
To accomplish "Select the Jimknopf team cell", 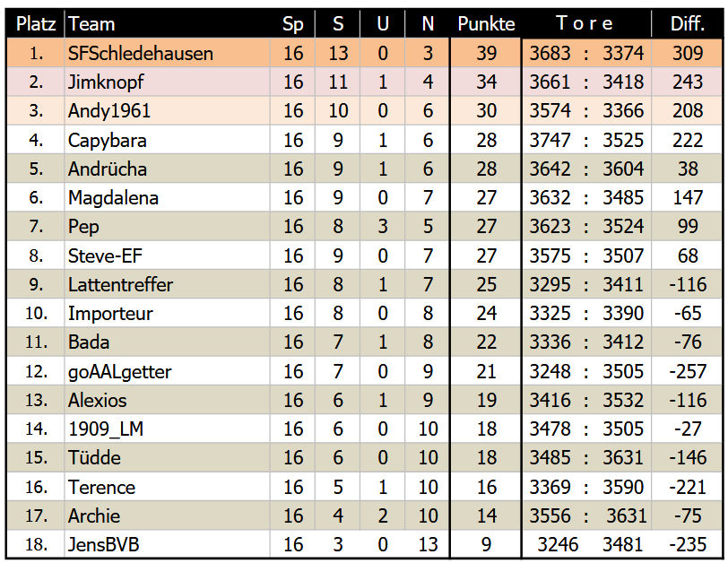I will click(106, 82).
